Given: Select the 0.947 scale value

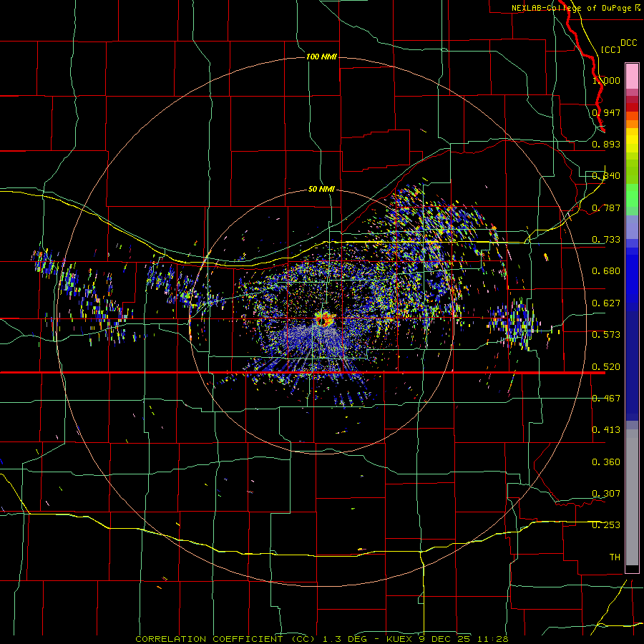Looking at the screenshot, I should pyautogui.click(x=606, y=112).
